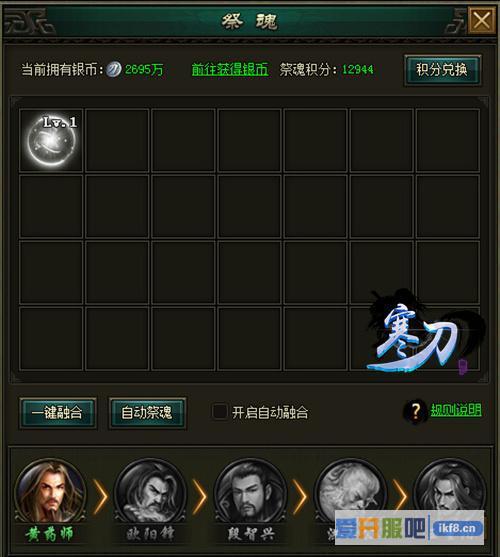Image resolution: width=500 pixels, height=557 pixels.
Task: Click the 寒刀 game logo
Action: point(423,334)
